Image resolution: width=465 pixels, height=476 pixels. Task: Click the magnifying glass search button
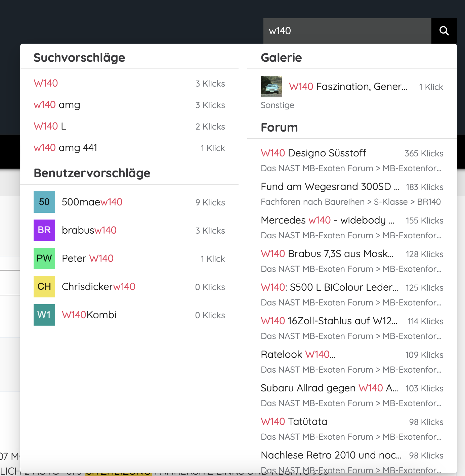(444, 31)
